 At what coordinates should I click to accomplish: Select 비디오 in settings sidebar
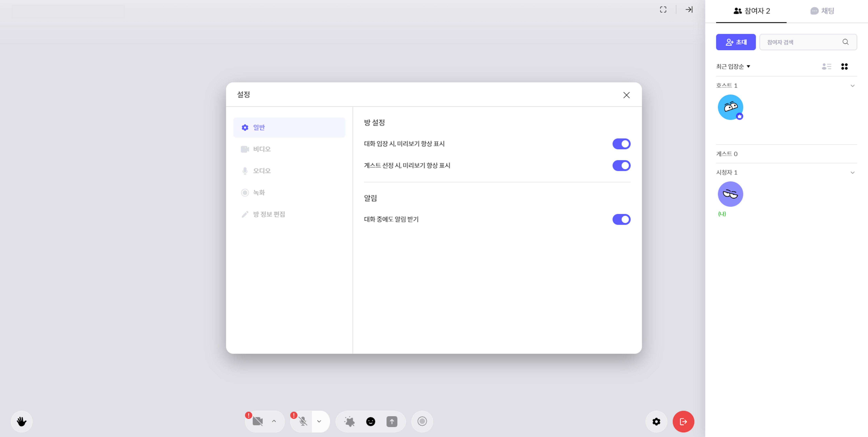tap(262, 149)
